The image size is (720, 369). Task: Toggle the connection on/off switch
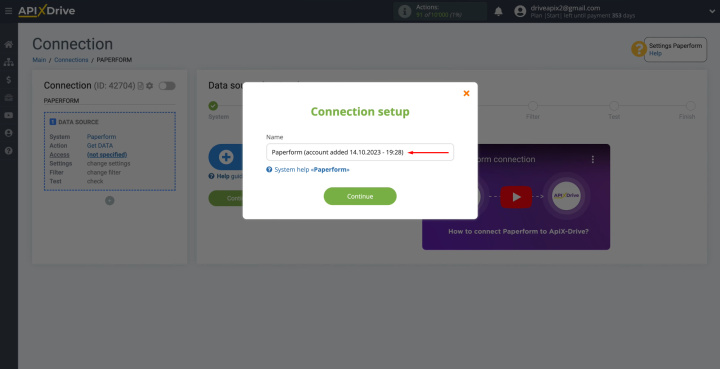tap(167, 86)
